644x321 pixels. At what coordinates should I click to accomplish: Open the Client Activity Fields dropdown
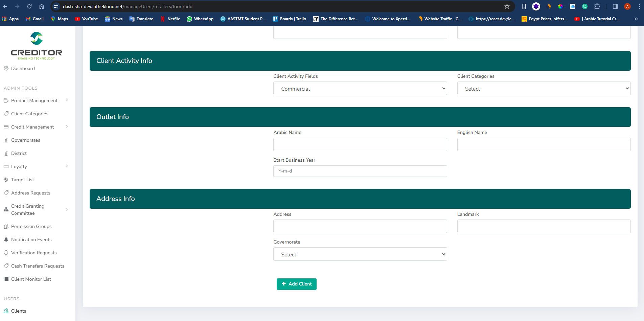tap(360, 89)
